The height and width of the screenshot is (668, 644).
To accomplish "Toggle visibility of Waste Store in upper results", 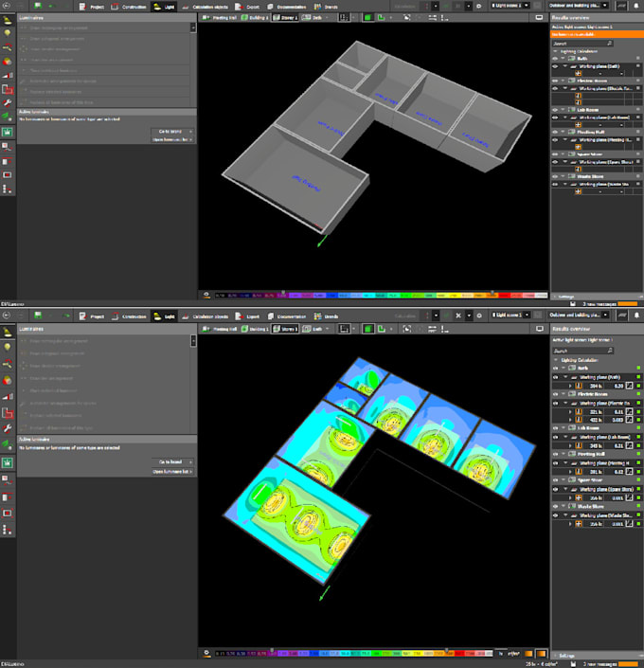I will [x=555, y=176].
